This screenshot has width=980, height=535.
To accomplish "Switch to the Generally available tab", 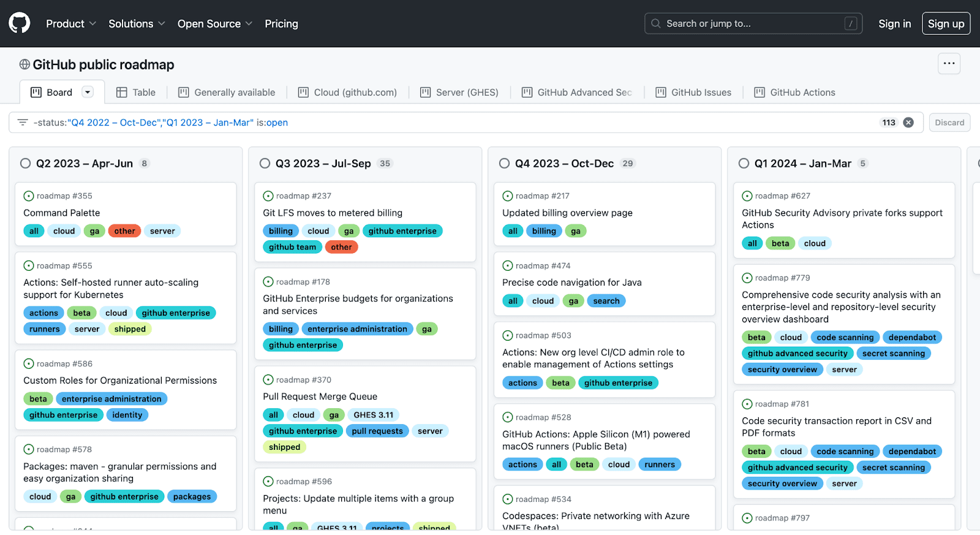I will point(227,93).
